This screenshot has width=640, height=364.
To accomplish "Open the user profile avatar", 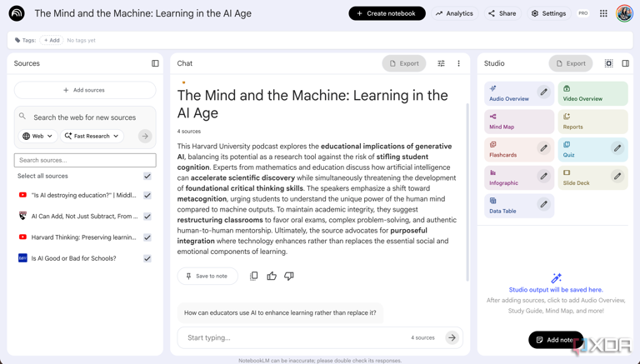I will (x=624, y=13).
